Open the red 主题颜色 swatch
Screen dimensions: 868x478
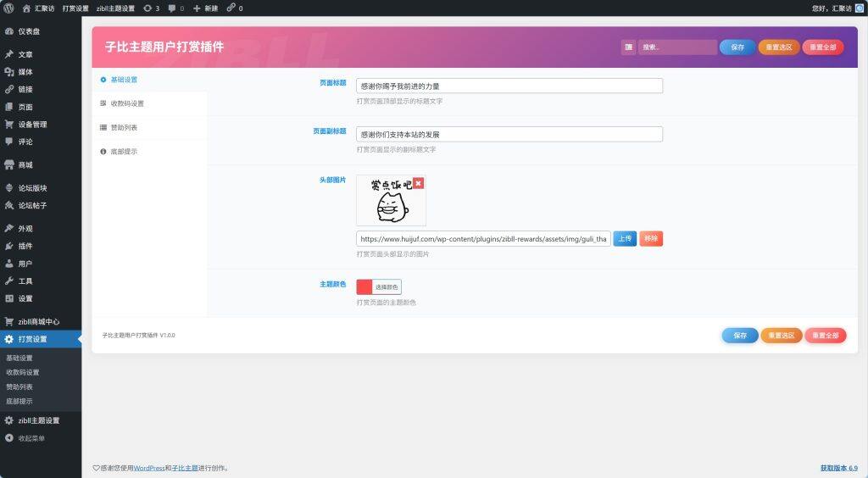[x=364, y=286]
